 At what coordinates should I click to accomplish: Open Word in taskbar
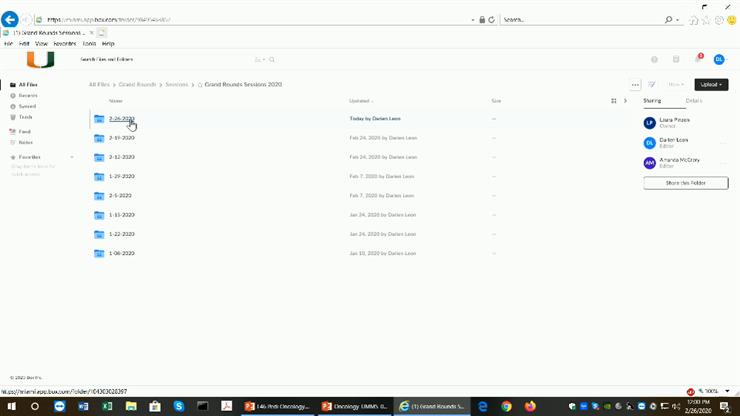pos(83,407)
